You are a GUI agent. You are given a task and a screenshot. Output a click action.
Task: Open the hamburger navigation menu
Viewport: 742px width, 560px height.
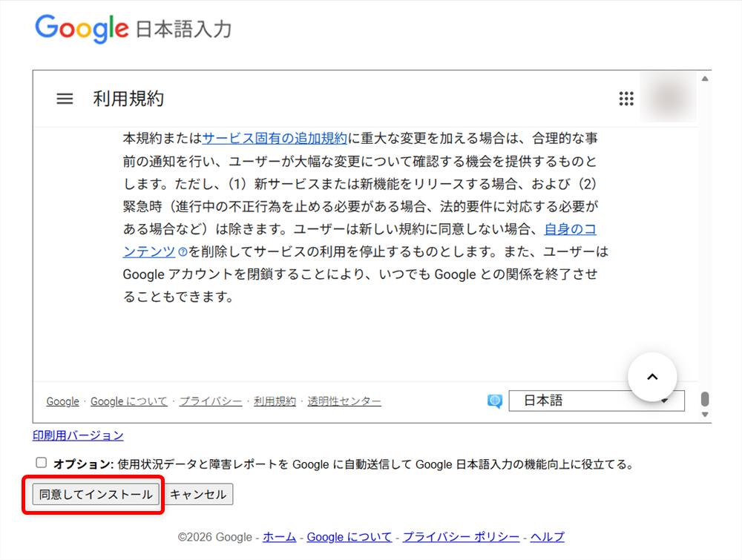65,98
